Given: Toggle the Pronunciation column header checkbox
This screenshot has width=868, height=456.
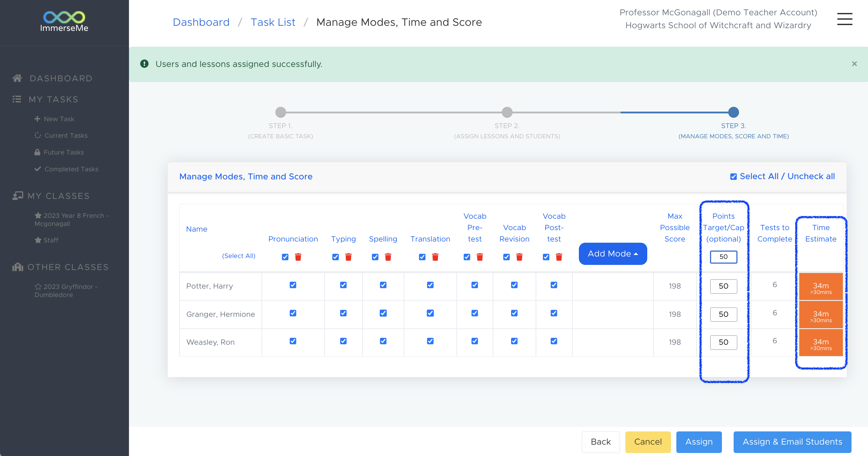Looking at the screenshot, I should [x=285, y=257].
